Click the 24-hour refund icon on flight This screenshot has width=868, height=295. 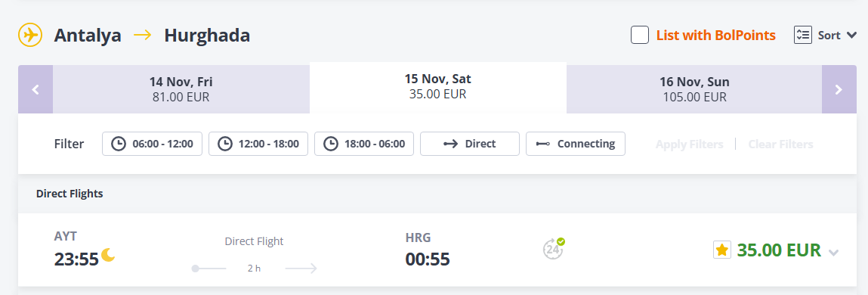(553, 248)
